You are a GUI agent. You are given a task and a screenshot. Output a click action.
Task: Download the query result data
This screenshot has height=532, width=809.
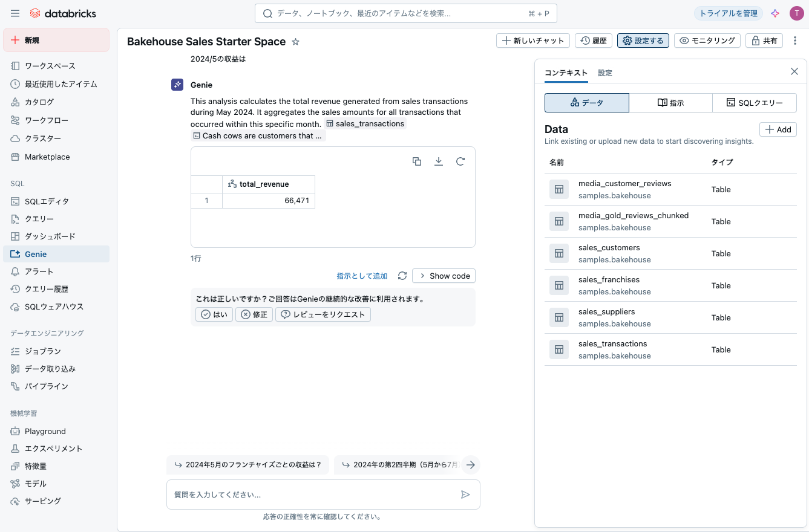(x=438, y=161)
